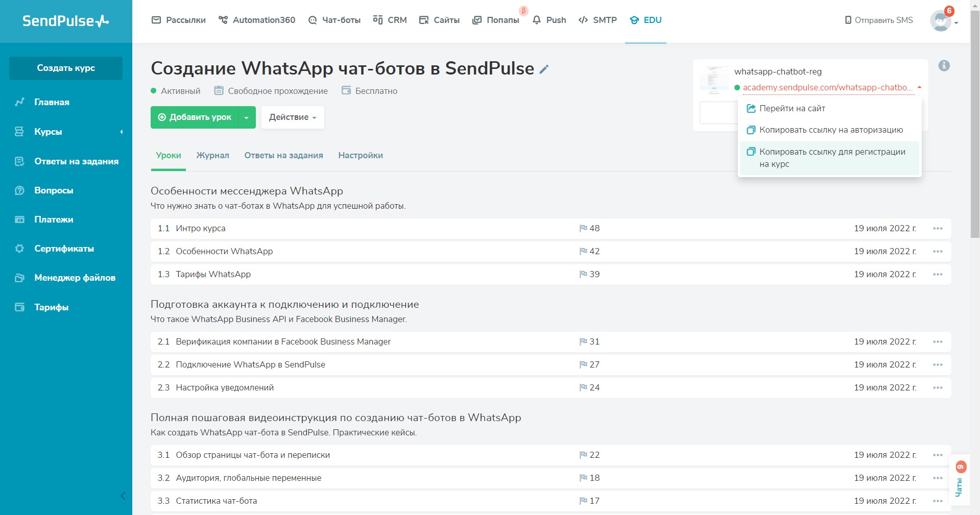Collapse the sidebar with chevron
Image resolution: width=980 pixels, height=515 pixels.
123,496
